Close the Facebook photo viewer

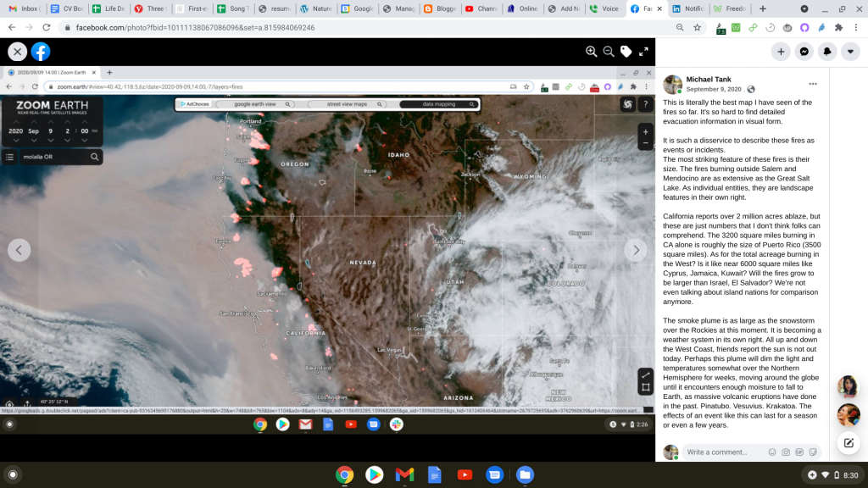17,52
